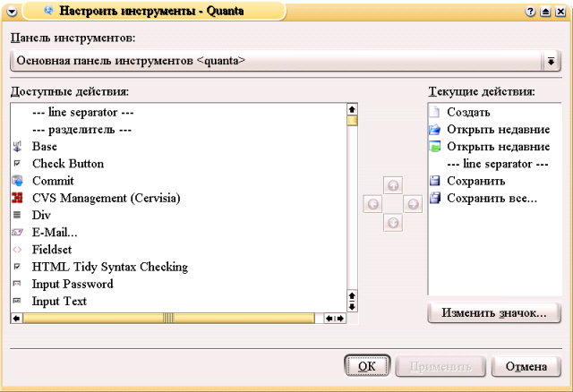The height and width of the screenshot is (392, 573).
Task: Select the Fieldset action icon
Action: (x=17, y=250)
